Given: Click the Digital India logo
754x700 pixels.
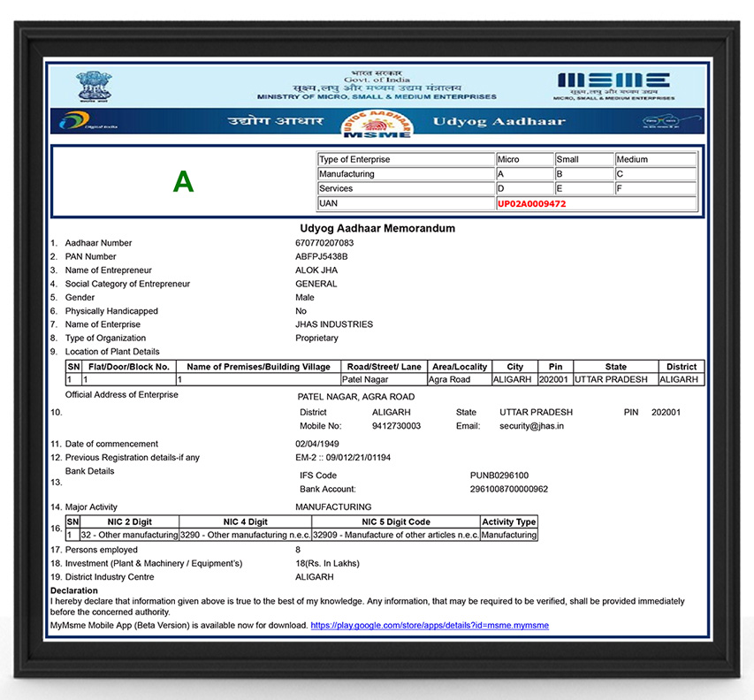Looking at the screenshot, I should [88, 122].
